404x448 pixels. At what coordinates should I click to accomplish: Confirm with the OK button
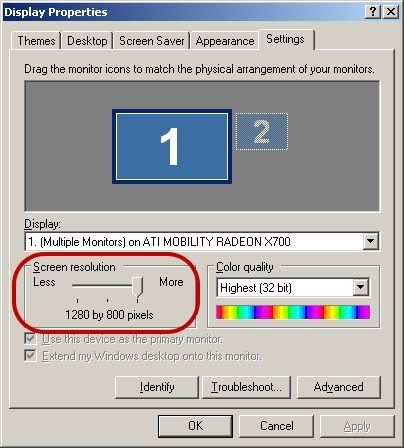[195, 426]
